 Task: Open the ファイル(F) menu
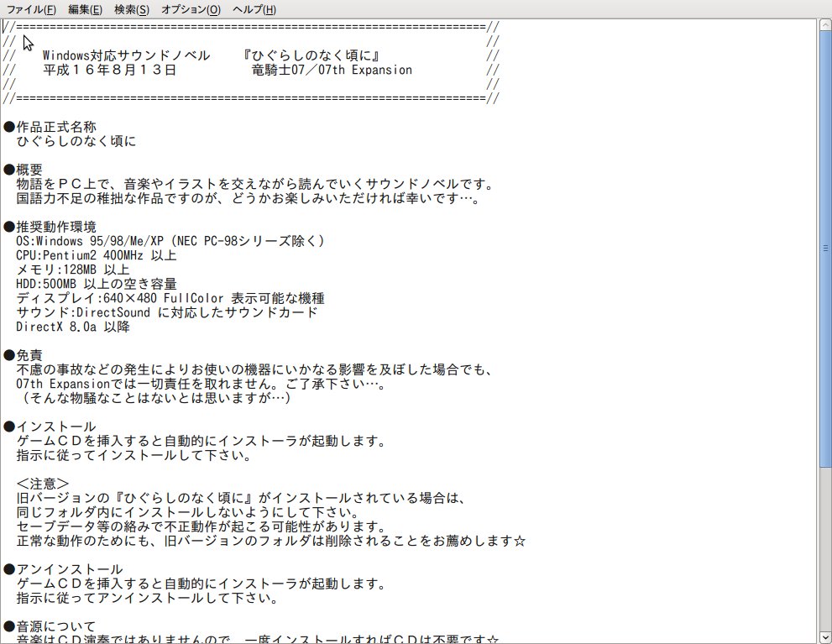31,9
